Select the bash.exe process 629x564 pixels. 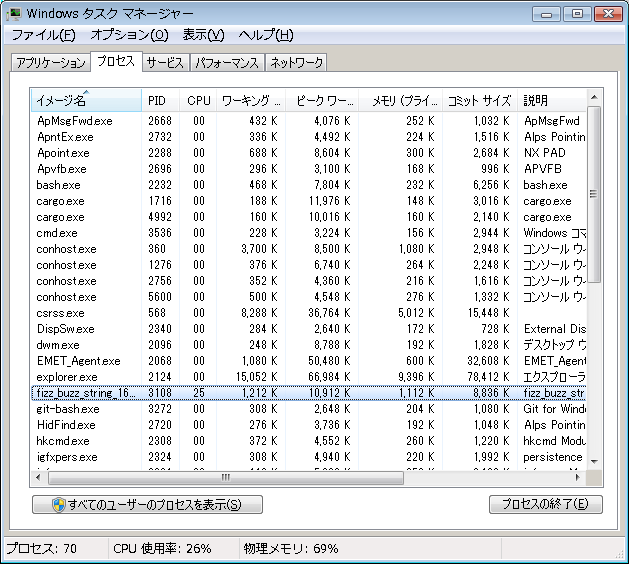[x=308, y=185]
